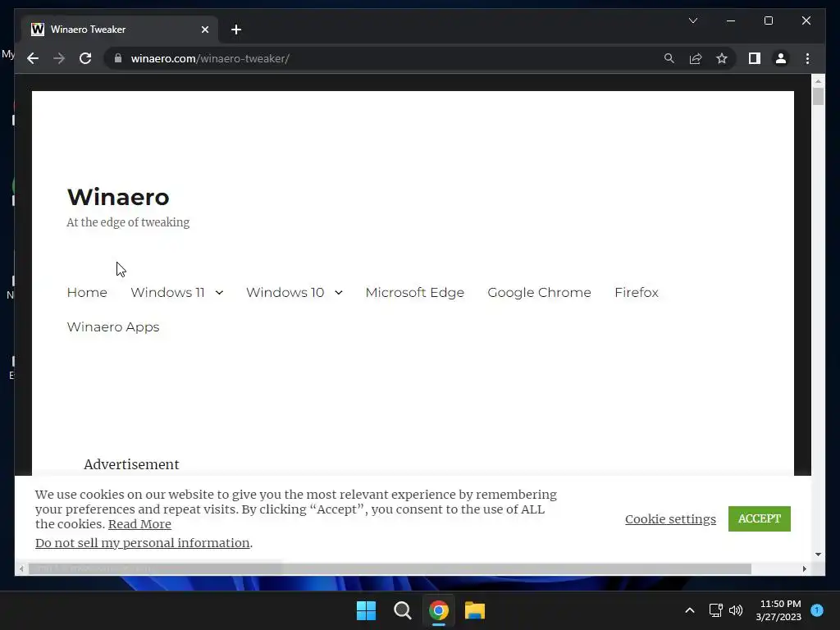Click the vertical scrollbar thumb
The height and width of the screenshot is (630, 840).
(x=818, y=97)
